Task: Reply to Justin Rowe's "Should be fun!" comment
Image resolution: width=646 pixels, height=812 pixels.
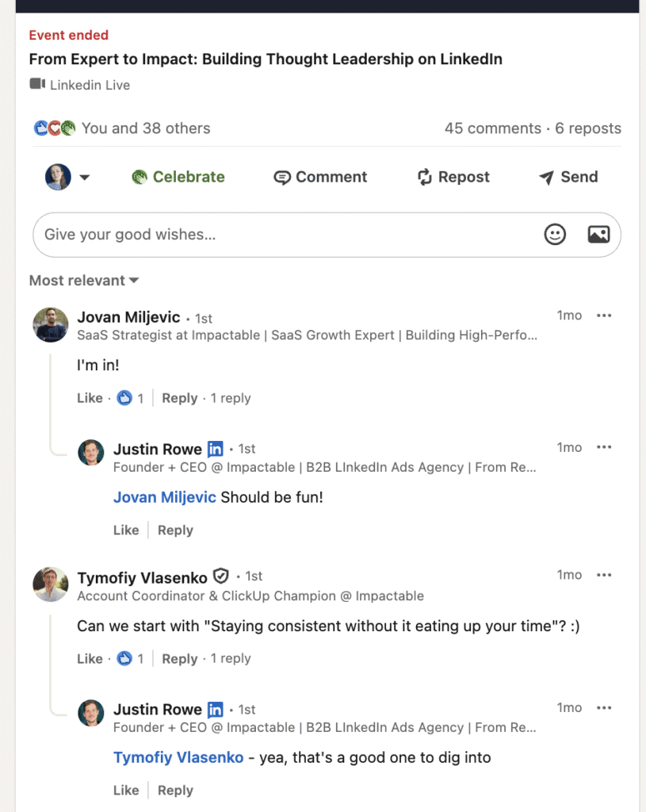Action: [175, 530]
